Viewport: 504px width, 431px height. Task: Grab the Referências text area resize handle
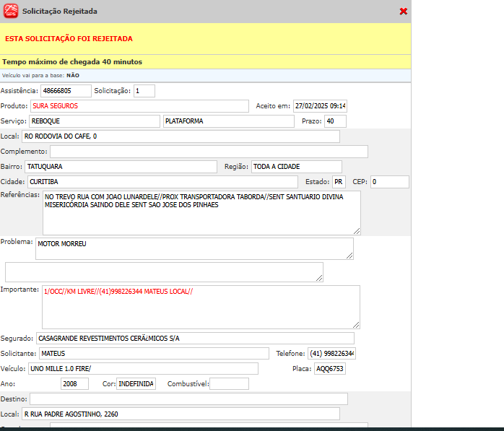(x=356, y=230)
